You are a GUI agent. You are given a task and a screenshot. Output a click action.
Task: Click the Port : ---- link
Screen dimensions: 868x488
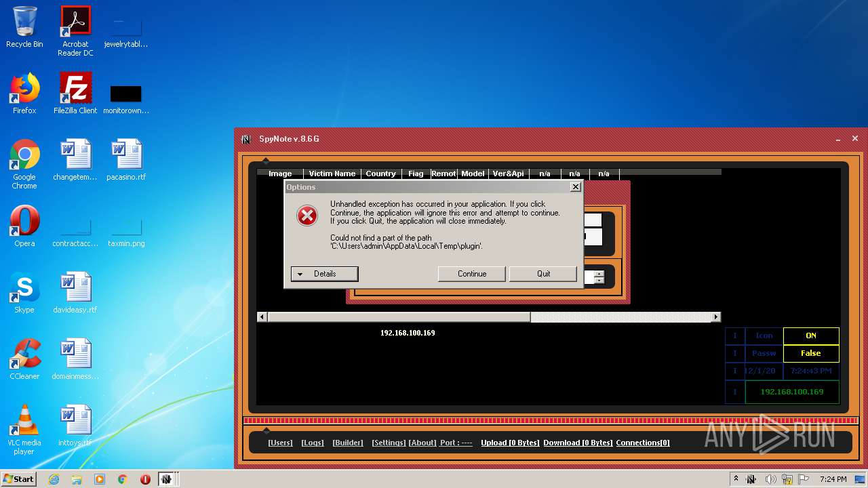click(456, 443)
